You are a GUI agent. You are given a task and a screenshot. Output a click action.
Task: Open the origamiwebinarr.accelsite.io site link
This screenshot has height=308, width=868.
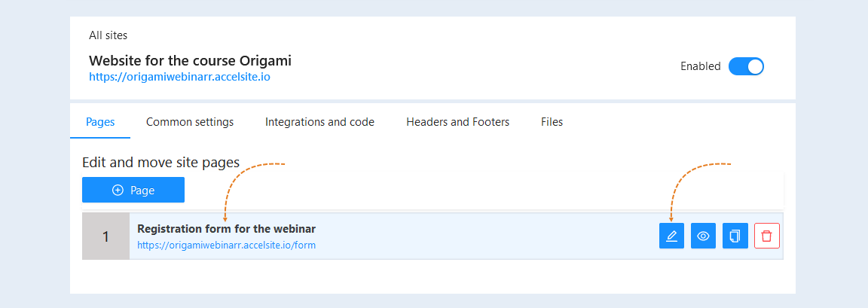point(179,77)
